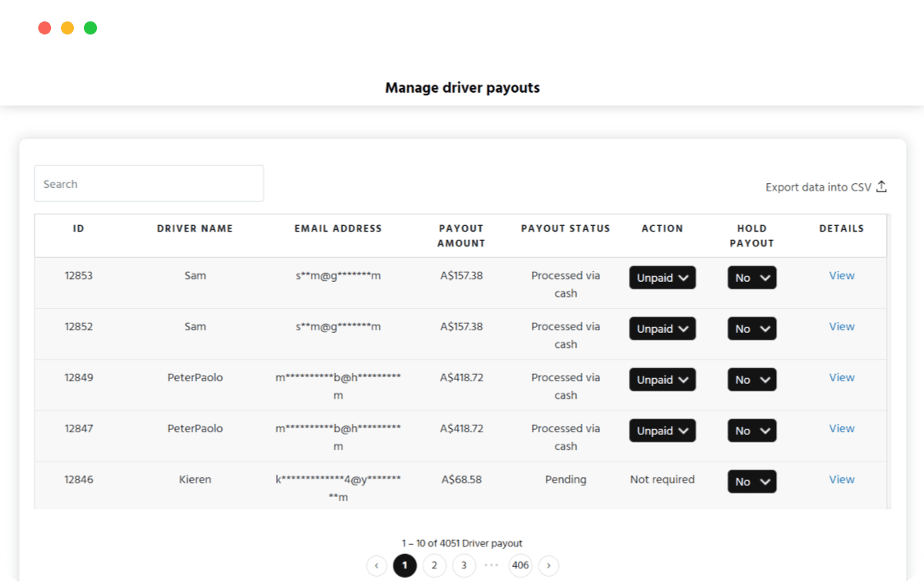Screen dimensions: 924x585
Task: Toggle the Unpaid status for row 12852
Action: pyautogui.click(x=663, y=328)
